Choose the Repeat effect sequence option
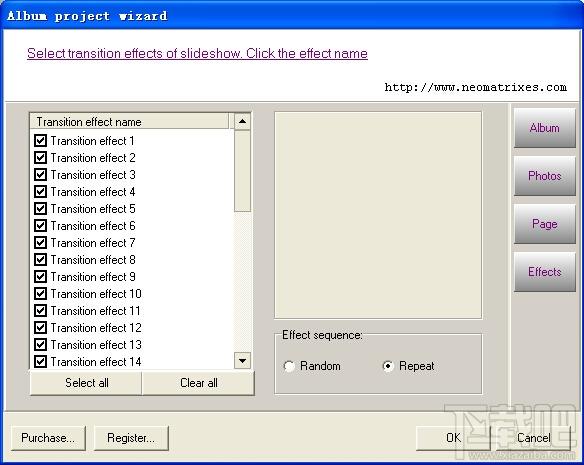Image resolution: width=584 pixels, height=465 pixels. click(388, 366)
